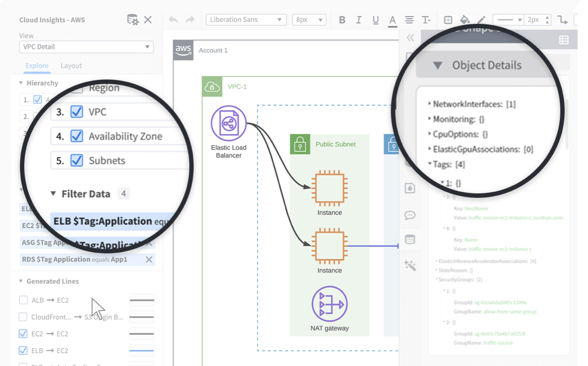Open the data database panel in right dock
The width and height of the screenshot is (588, 366).
tap(410, 240)
